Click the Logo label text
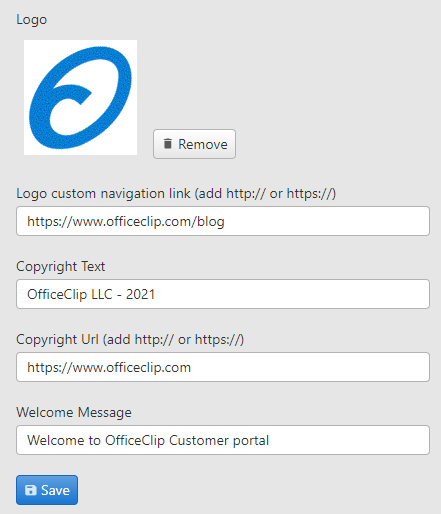Screen dimensions: 441x514 32,20
